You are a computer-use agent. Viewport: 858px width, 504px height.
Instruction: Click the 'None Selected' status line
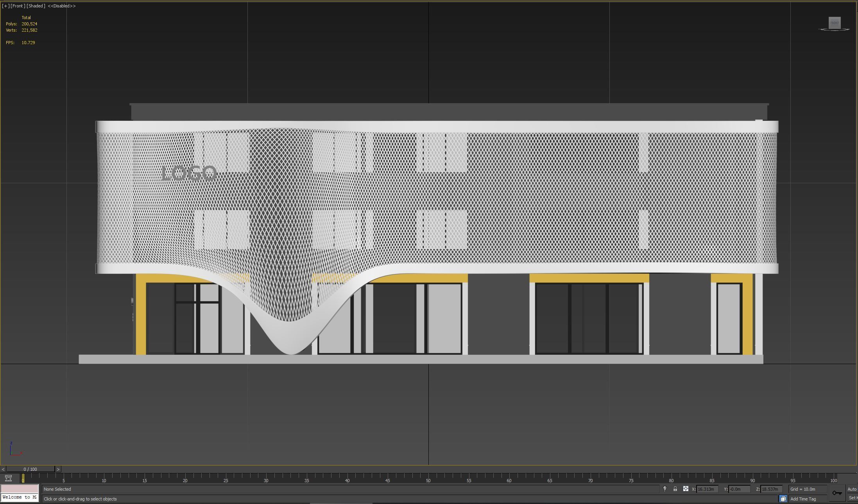pos(350,489)
